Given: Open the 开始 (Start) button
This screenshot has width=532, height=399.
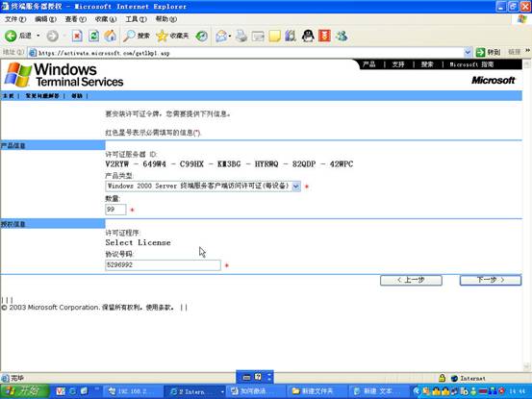Looking at the screenshot, I should pos(24,391).
